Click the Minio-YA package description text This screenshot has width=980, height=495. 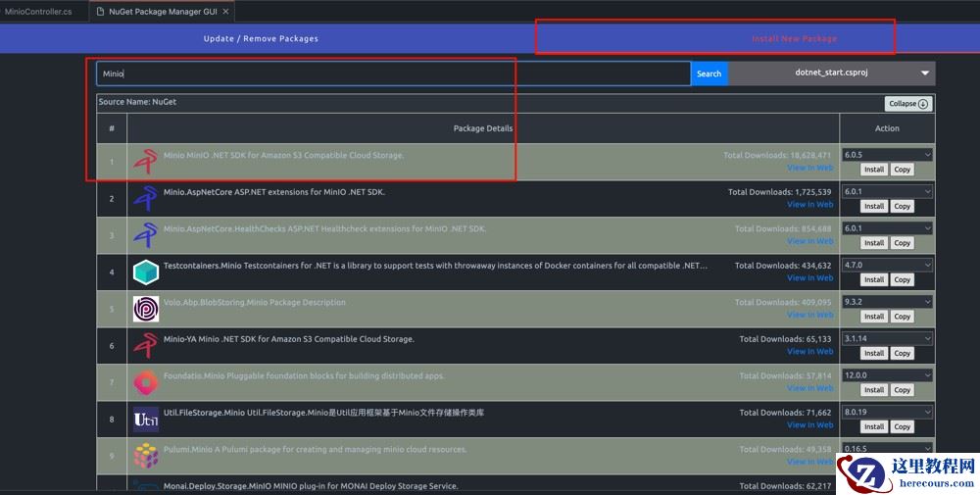click(x=289, y=339)
